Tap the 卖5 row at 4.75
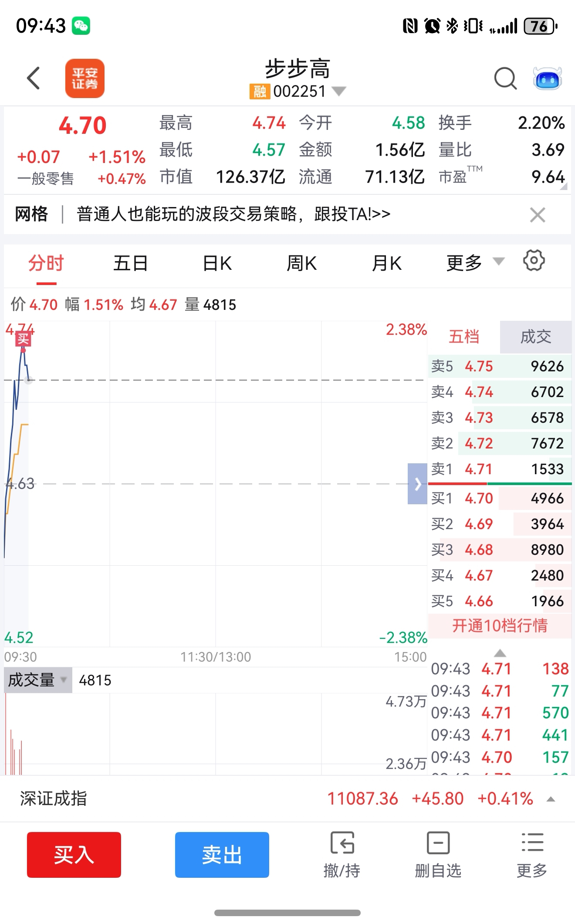575x924 pixels. click(500, 366)
